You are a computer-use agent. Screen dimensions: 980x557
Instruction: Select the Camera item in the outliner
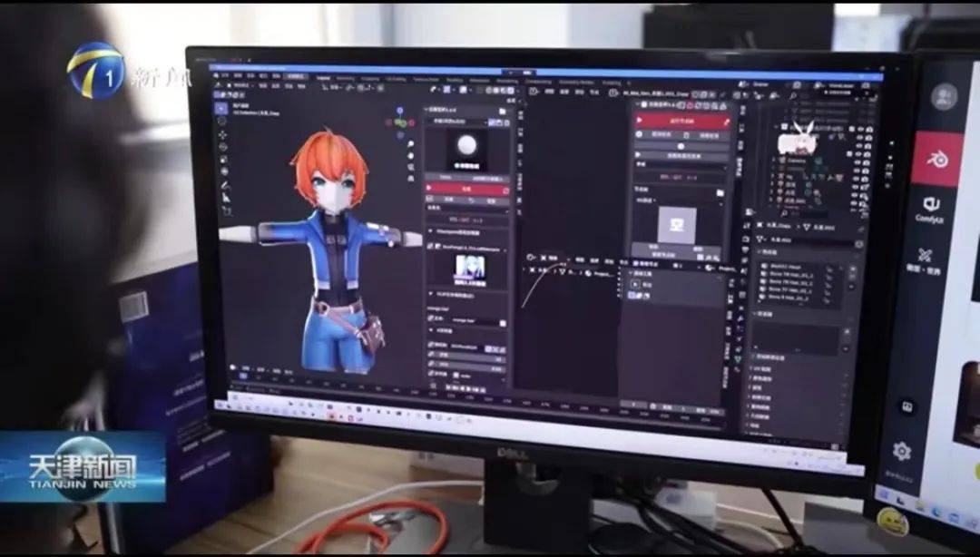click(x=797, y=160)
